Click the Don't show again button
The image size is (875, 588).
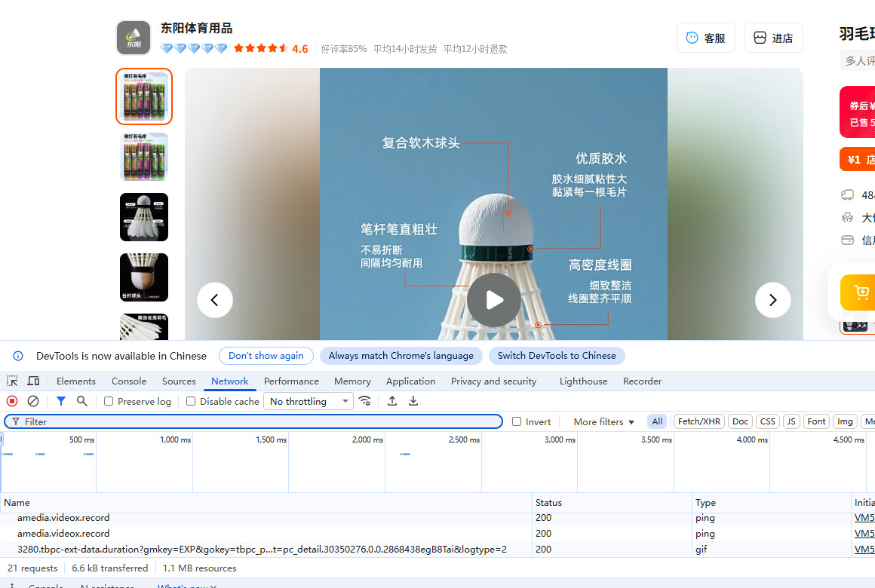tap(266, 356)
